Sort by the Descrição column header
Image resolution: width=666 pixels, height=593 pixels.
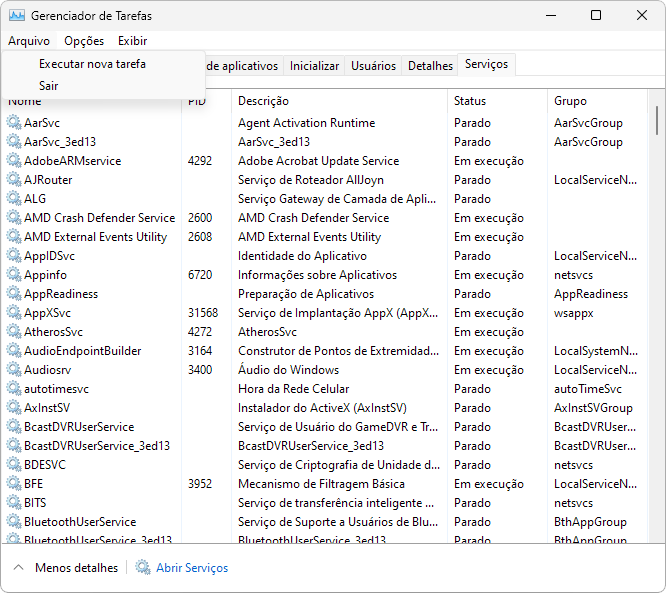[x=263, y=101]
